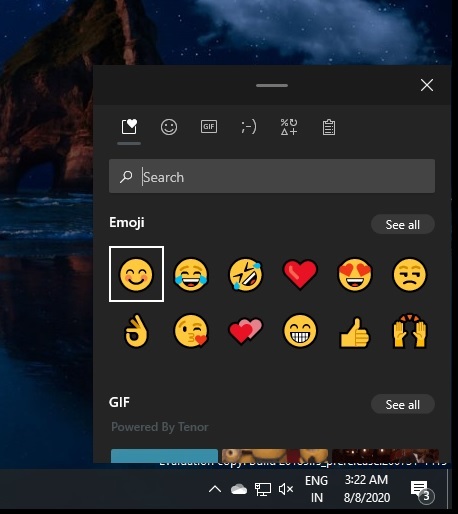Open the Most recently used tab
Viewport: 458px width, 514px height.
(x=129, y=127)
